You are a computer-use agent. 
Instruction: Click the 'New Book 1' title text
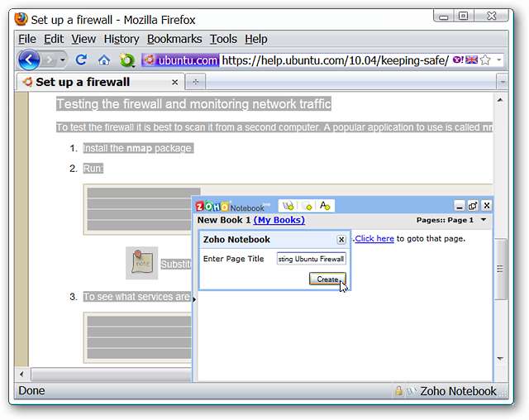[x=224, y=220]
